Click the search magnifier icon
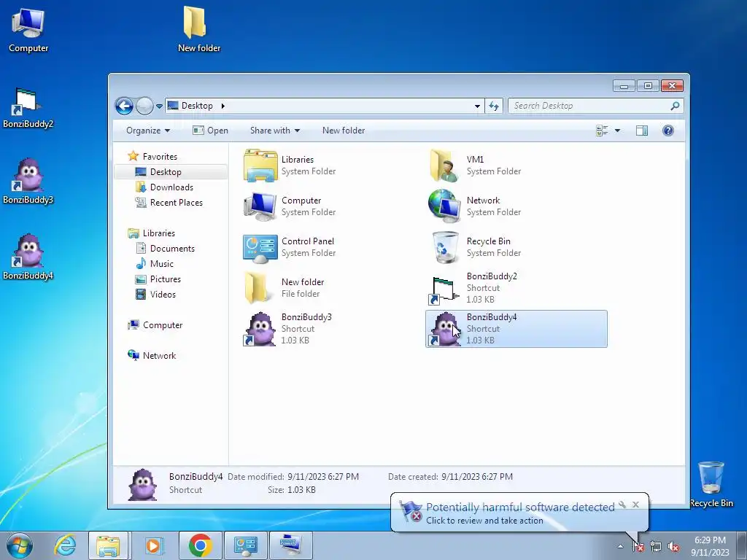 point(675,106)
